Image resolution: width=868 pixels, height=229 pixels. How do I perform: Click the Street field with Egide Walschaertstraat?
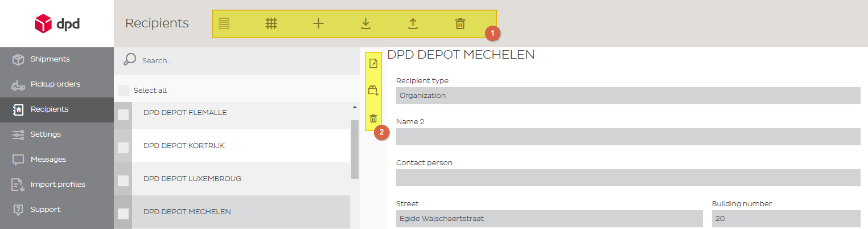549,219
